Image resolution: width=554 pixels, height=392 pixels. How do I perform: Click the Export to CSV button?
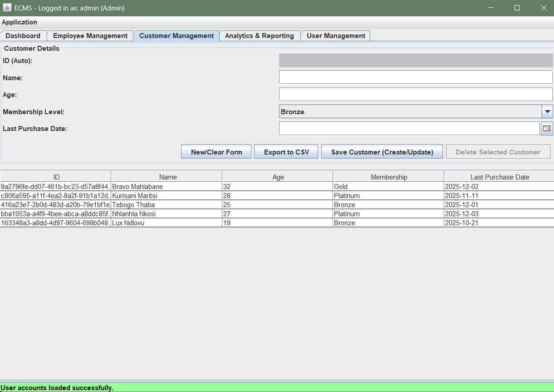pos(286,152)
